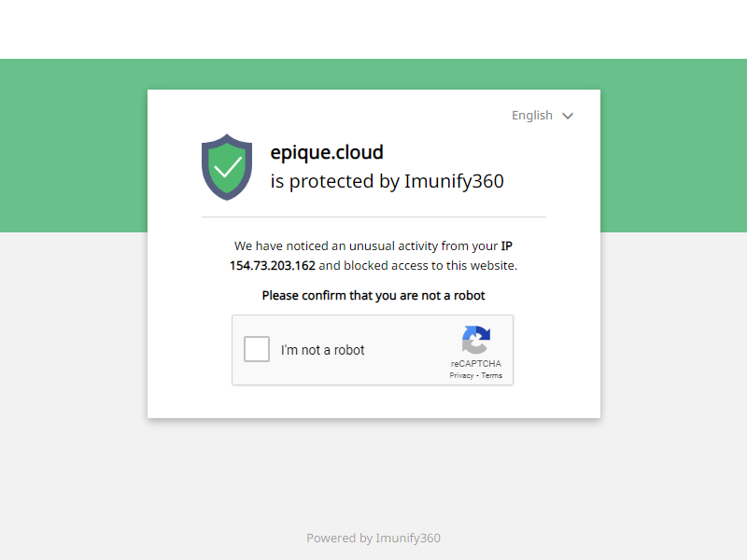Open the English language dropdown
This screenshot has height=560, width=747.
[543, 115]
